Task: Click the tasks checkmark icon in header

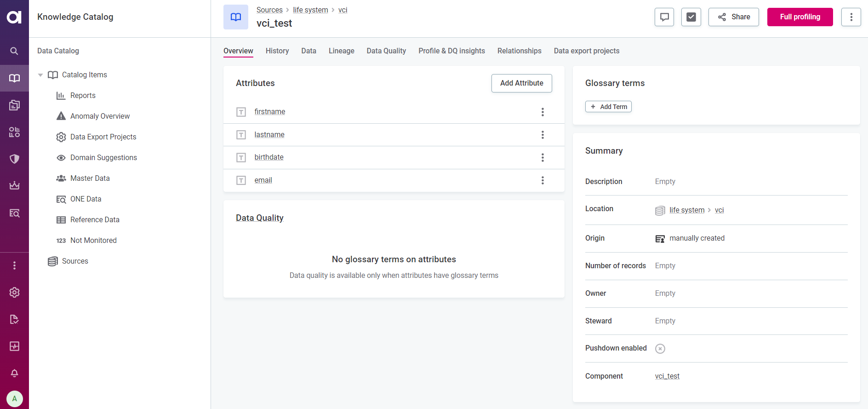Action: [691, 17]
